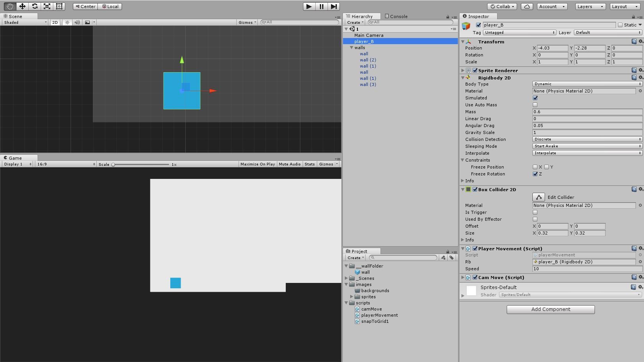Pick Rigidbody material object selector
This screenshot has width=644, height=362.
pyautogui.click(x=640, y=91)
